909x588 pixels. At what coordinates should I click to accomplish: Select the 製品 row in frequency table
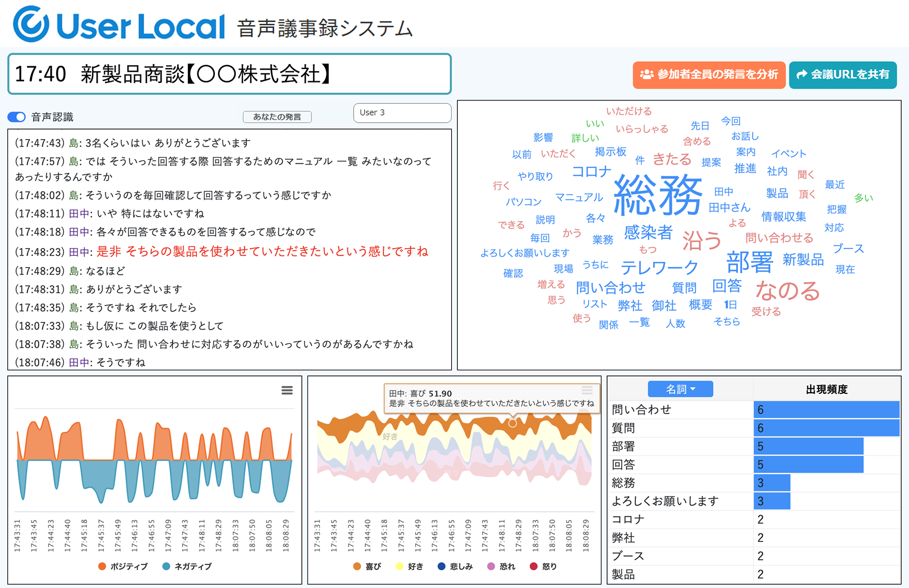pyautogui.click(x=754, y=575)
